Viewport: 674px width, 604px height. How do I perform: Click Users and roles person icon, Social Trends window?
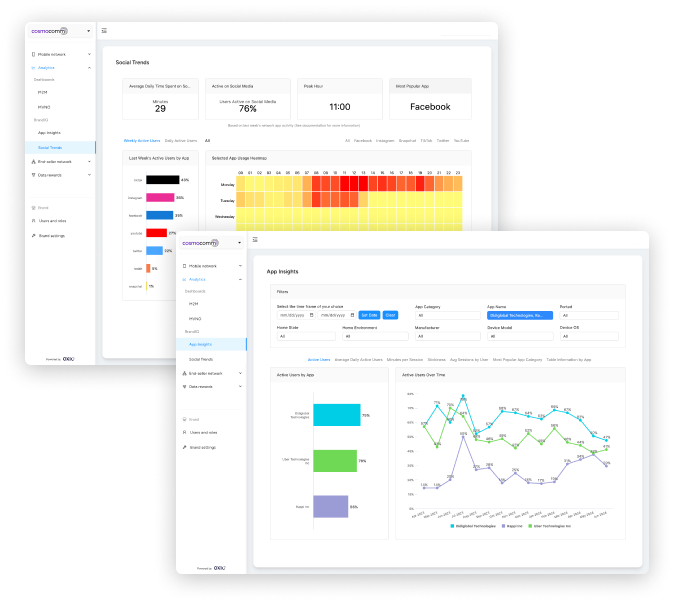(x=34, y=221)
